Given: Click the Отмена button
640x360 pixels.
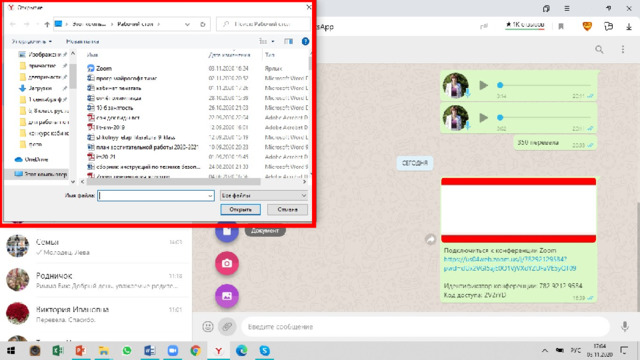Looking at the screenshot, I should (287, 209).
